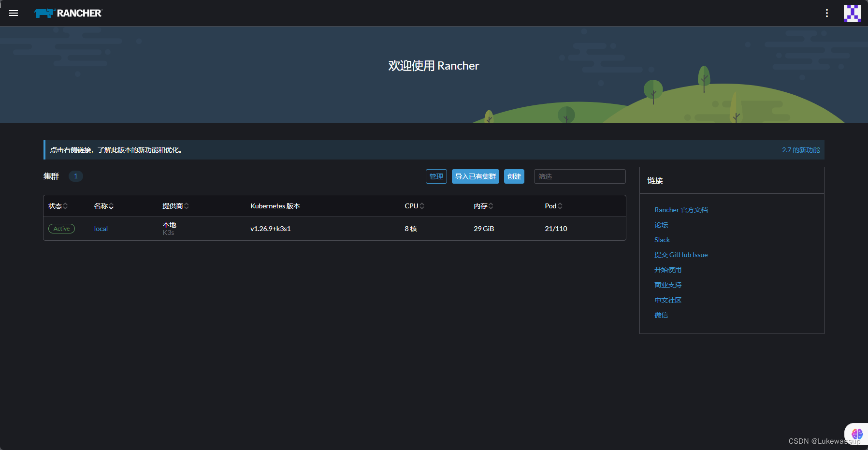Sort clusters by 状态 column
868x450 pixels.
[58, 206]
